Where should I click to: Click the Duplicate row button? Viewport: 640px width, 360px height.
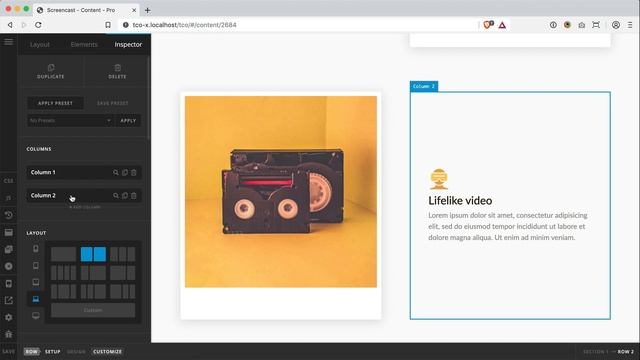coord(51,71)
